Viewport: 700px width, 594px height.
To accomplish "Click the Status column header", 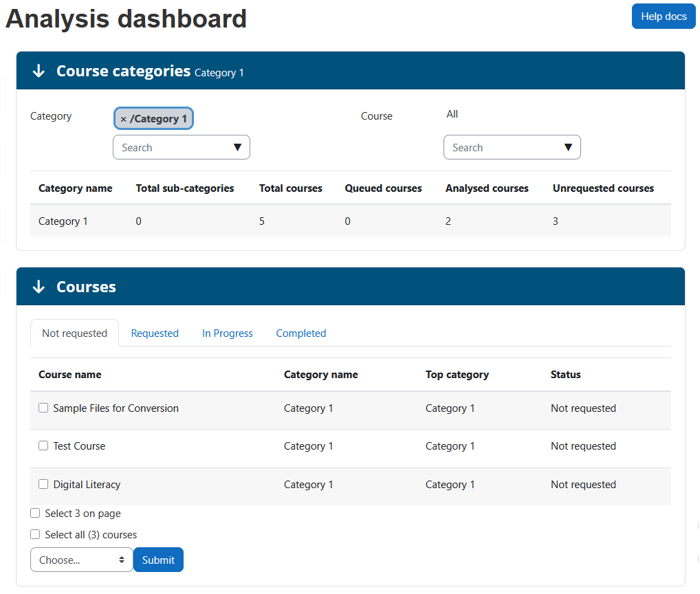I will [566, 375].
